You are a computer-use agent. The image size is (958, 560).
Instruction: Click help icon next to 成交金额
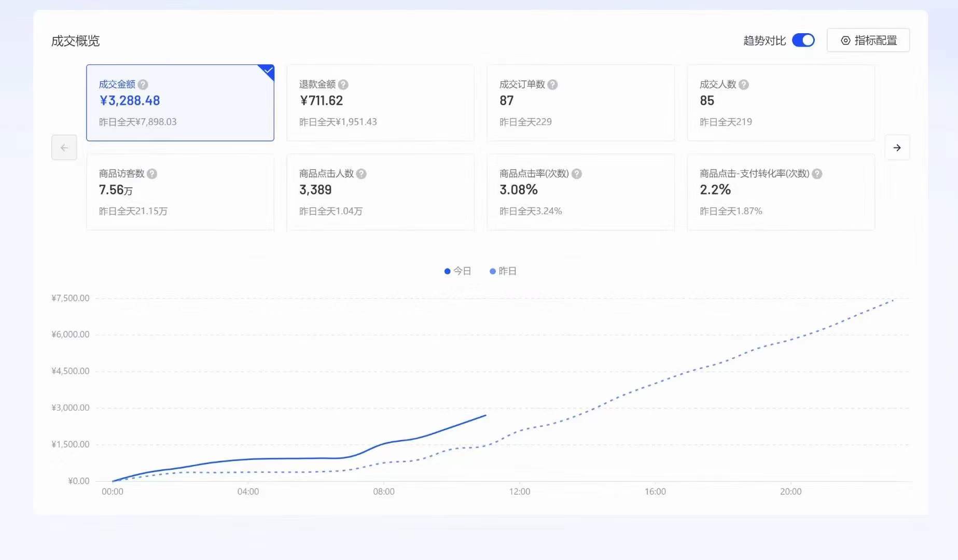click(143, 85)
